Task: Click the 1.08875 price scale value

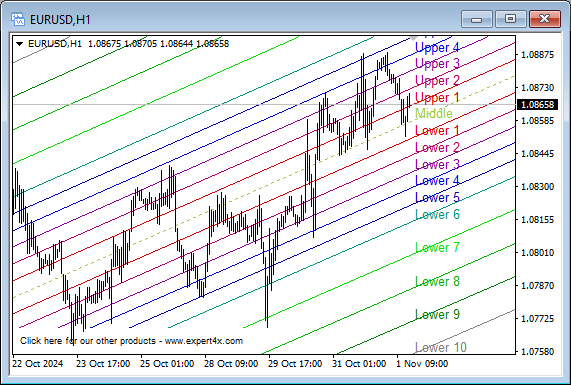Action: pyautogui.click(x=537, y=55)
